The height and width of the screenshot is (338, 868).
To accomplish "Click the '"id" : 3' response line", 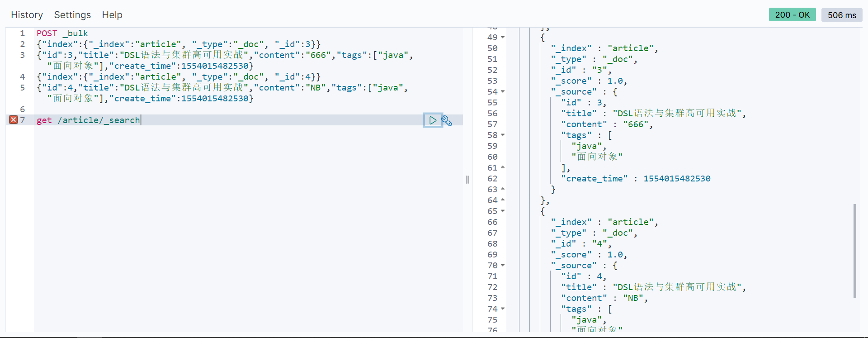I will [584, 103].
